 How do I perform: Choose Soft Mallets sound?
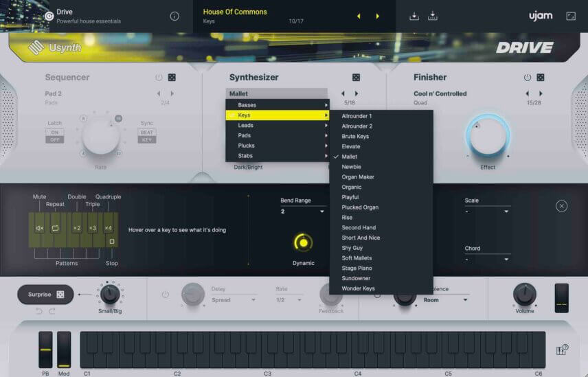381,258
